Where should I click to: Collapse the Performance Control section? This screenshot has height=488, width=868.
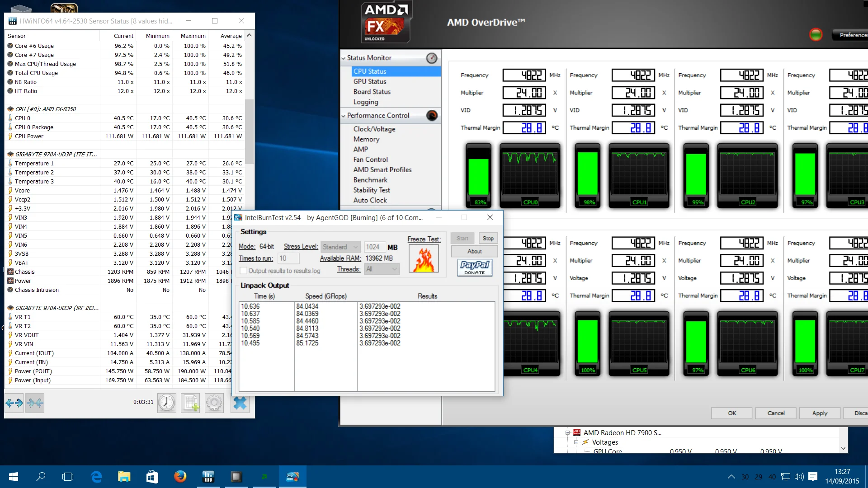pos(344,116)
